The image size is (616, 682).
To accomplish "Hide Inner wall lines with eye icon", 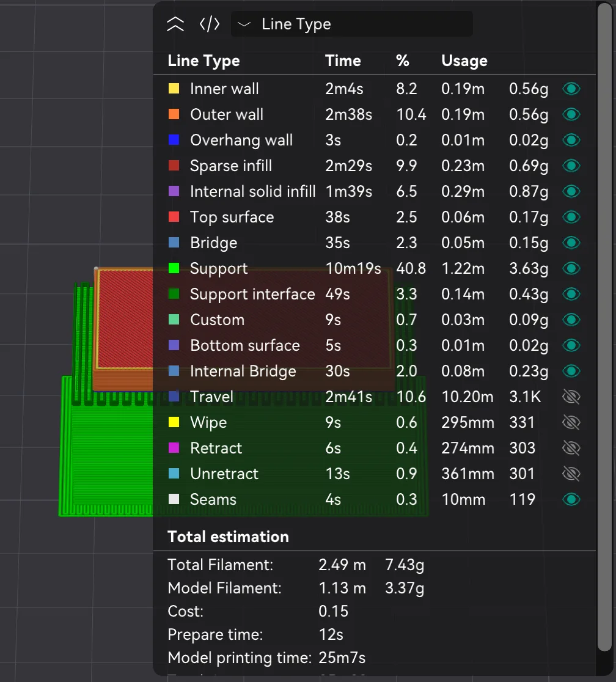I will coord(571,89).
